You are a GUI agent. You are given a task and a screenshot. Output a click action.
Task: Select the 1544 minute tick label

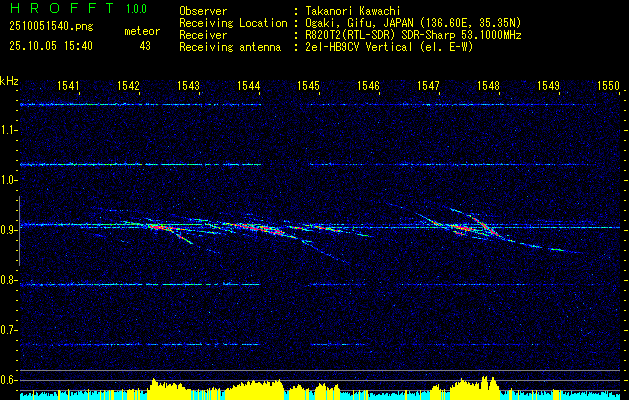(248, 87)
